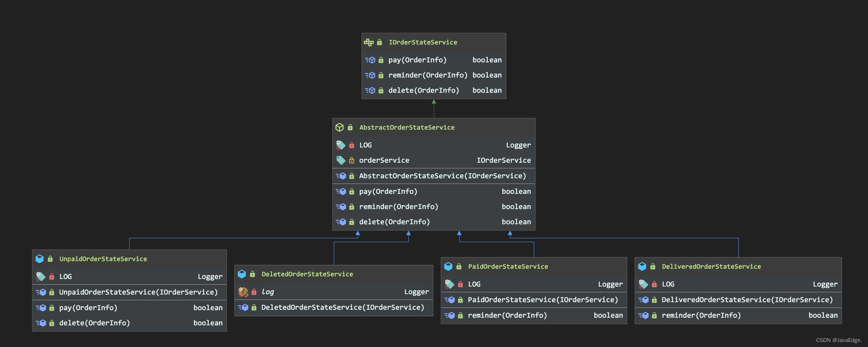
Task: Click the class icon beside DeletedOrderStateService
Action: point(242,274)
